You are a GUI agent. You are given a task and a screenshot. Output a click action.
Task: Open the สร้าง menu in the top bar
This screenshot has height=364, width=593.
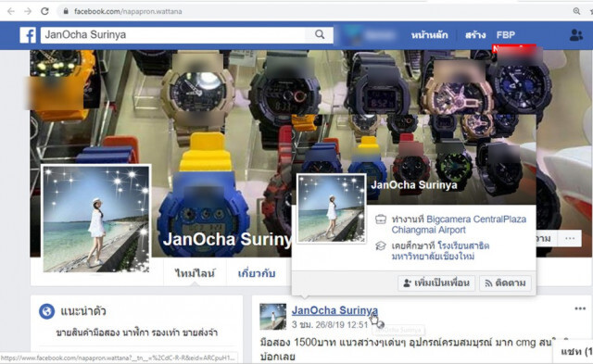pos(475,35)
